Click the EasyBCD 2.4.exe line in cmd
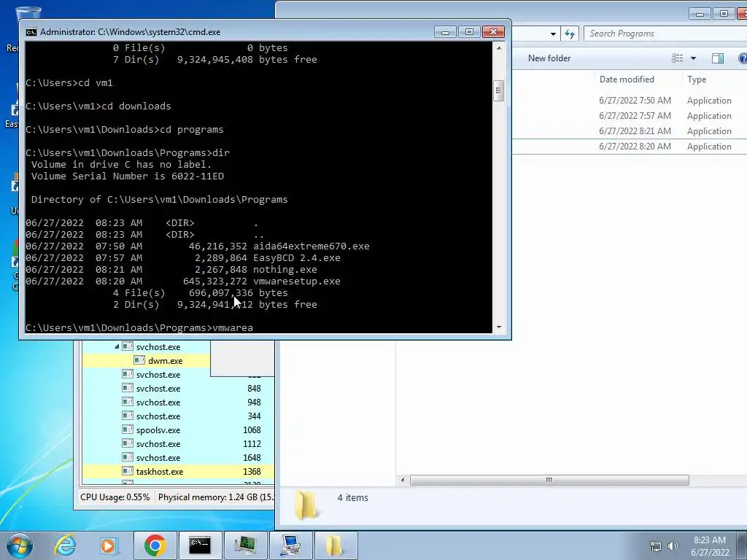Image resolution: width=747 pixels, height=560 pixels. tap(183, 257)
